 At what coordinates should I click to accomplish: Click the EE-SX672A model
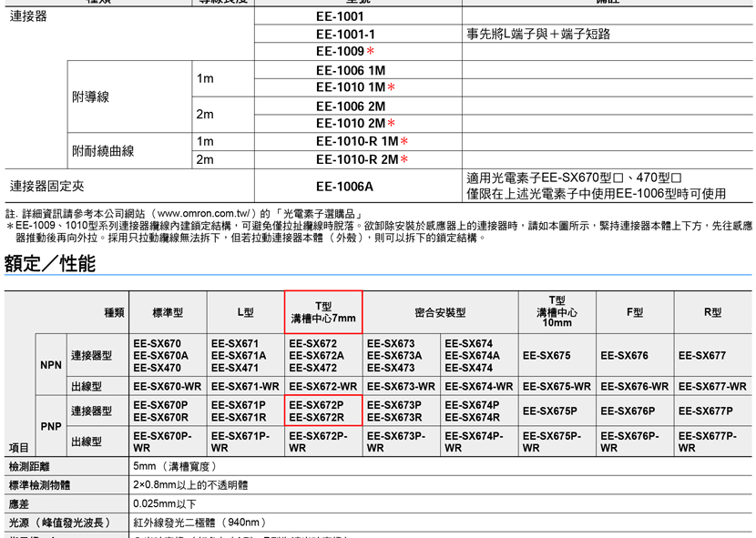[316, 356]
